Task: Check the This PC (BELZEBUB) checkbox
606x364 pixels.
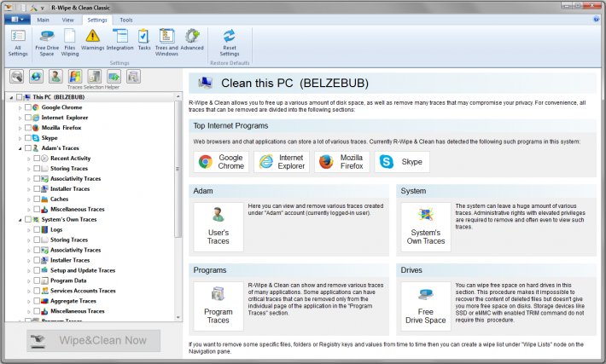Action: pyautogui.click(x=19, y=97)
